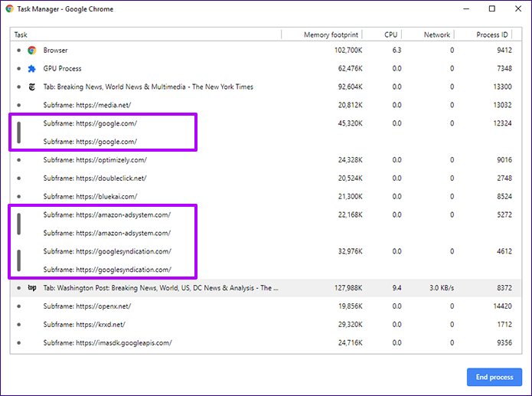Select the Browser task row

tap(266, 51)
